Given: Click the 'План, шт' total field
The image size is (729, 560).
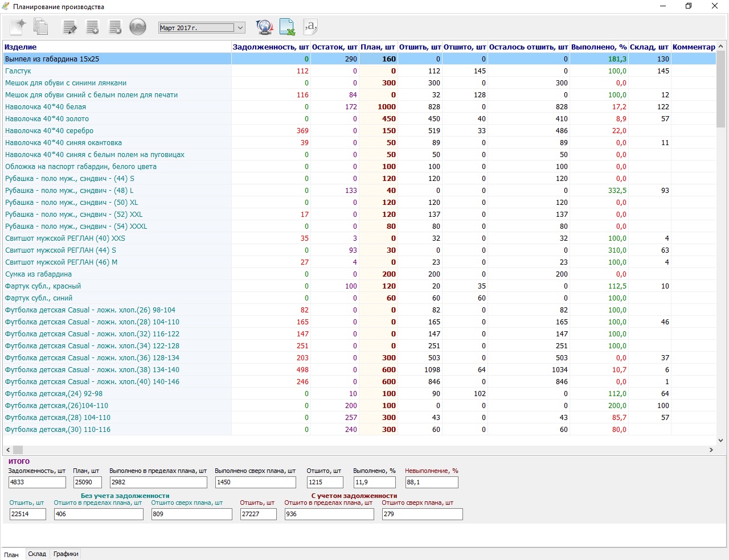Looking at the screenshot, I should pos(87,482).
